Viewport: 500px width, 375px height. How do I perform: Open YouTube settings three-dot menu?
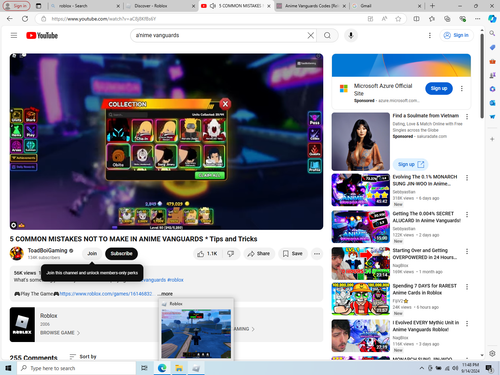click(x=430, y=35)
